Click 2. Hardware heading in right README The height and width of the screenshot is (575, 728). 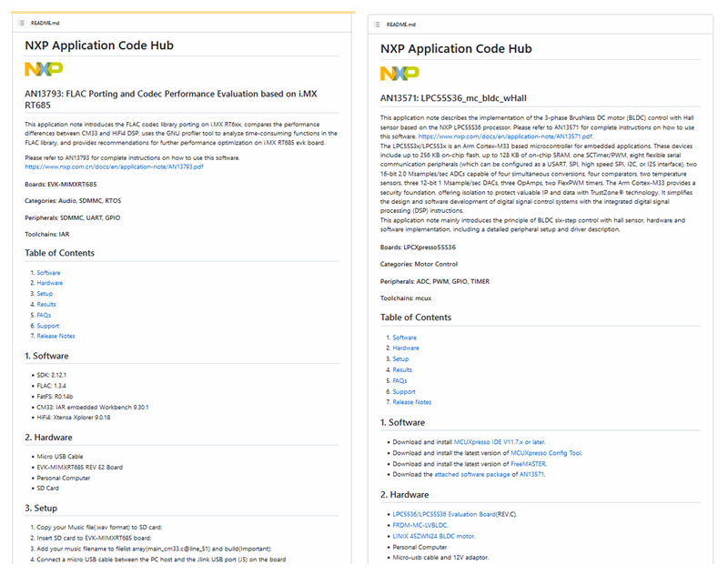coord(404,495)
